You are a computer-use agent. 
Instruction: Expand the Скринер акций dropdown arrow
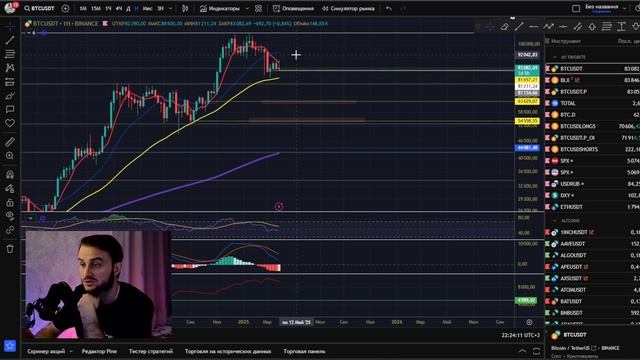pos(71,351)
